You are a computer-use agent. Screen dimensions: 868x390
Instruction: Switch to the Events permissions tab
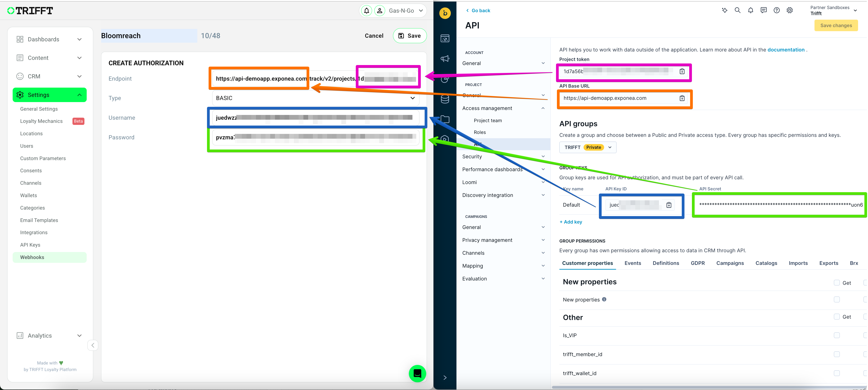(633, 263)
